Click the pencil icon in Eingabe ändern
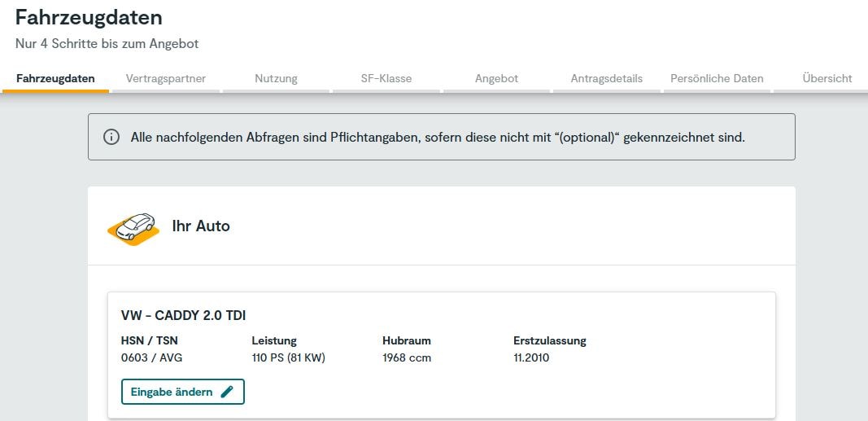 point(227,392)
